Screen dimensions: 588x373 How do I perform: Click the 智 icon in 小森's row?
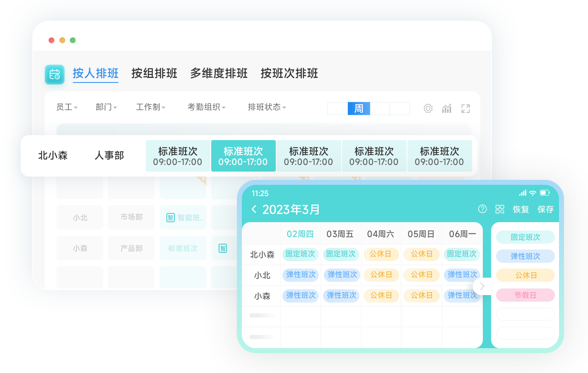point(223,248)
